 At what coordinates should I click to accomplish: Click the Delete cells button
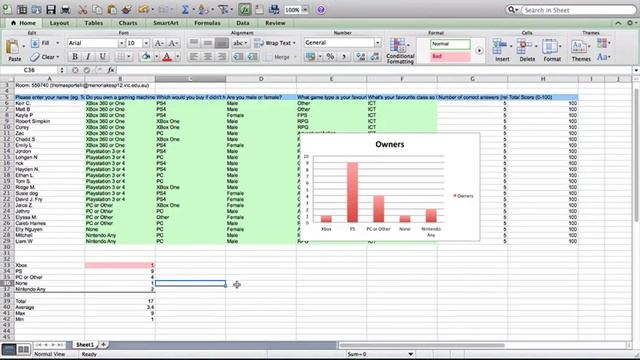click(527, 50)
